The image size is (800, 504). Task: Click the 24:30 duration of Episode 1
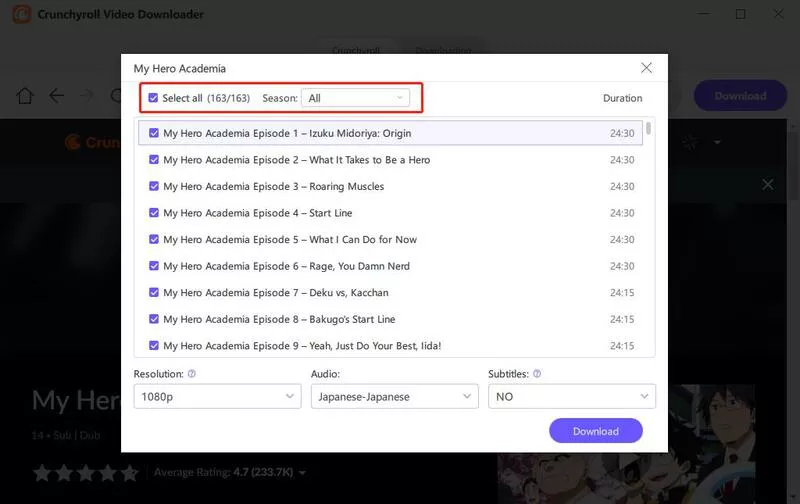click(x=622, y=133)
